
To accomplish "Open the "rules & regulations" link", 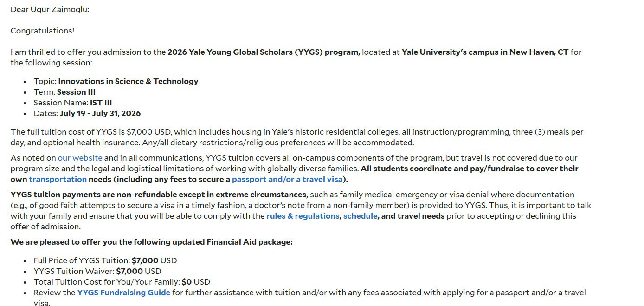I will click(x=303, y=216).
